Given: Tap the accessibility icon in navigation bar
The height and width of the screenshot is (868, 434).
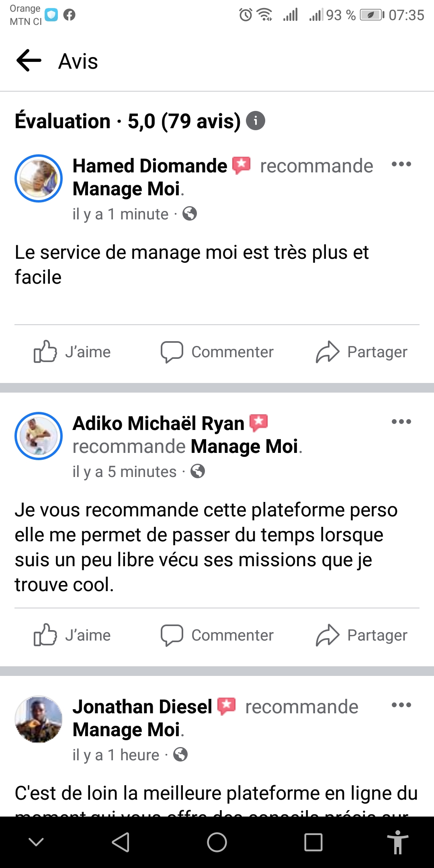Looking at the screenshot, I should [x=397, y=842].
